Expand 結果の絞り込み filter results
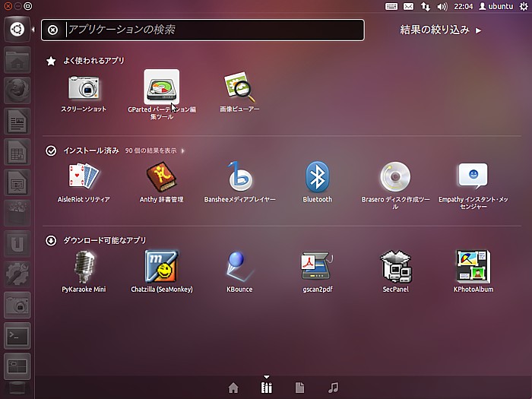The height and width of the screenshot is (399, 532). 440,30
